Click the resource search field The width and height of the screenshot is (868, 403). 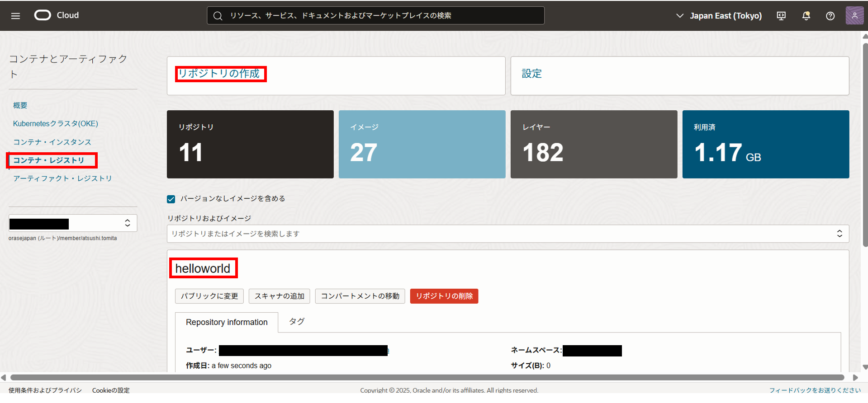[375, 15]
